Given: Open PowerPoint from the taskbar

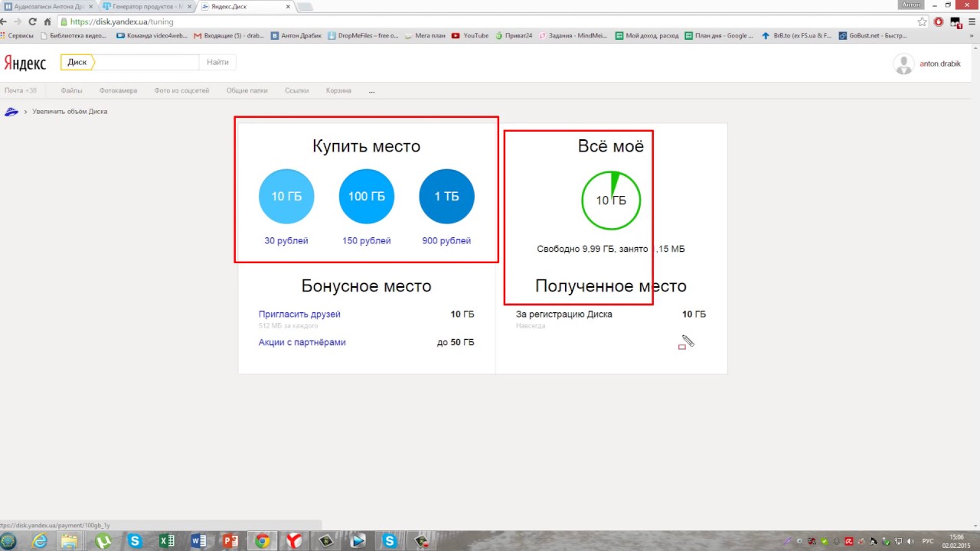Looking at the screenshot, I should (x=230, y=541).
